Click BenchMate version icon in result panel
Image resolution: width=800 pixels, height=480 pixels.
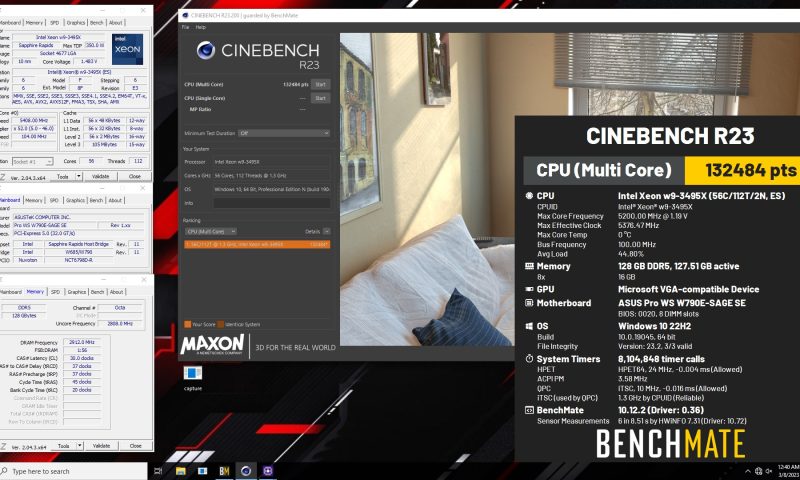[529, 410]
